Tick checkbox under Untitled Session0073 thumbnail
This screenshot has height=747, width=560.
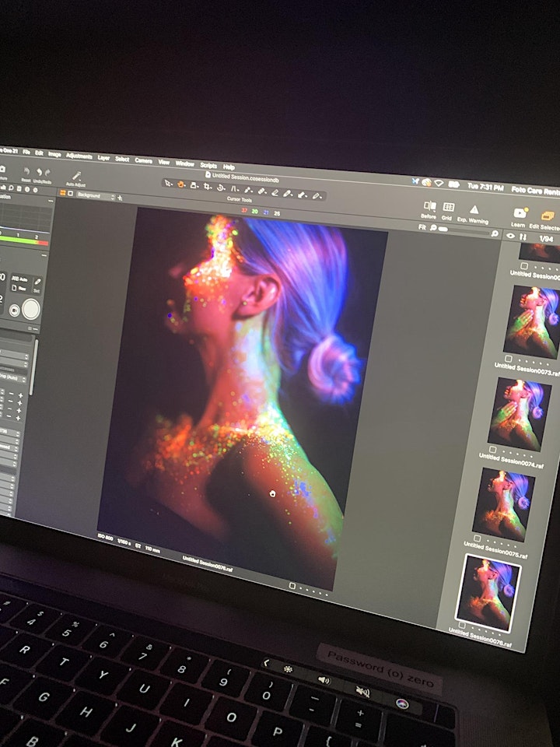pos(508,358)
